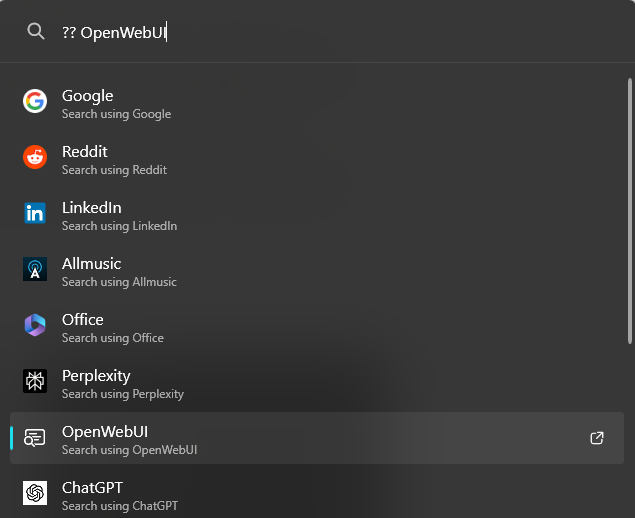Viewport: 635px width, 518px height.
Task: Choose Search using Office subtitle
Action: point(113,338)
